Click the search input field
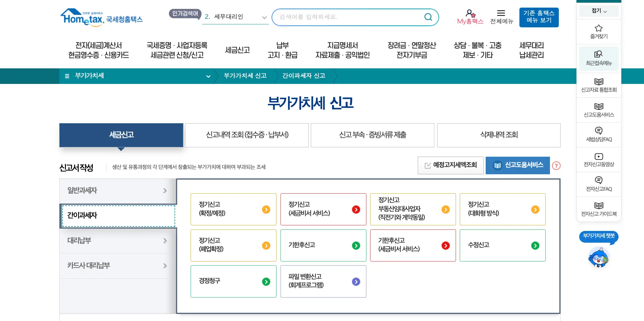644x321 pixels. [x=338, y=17]
